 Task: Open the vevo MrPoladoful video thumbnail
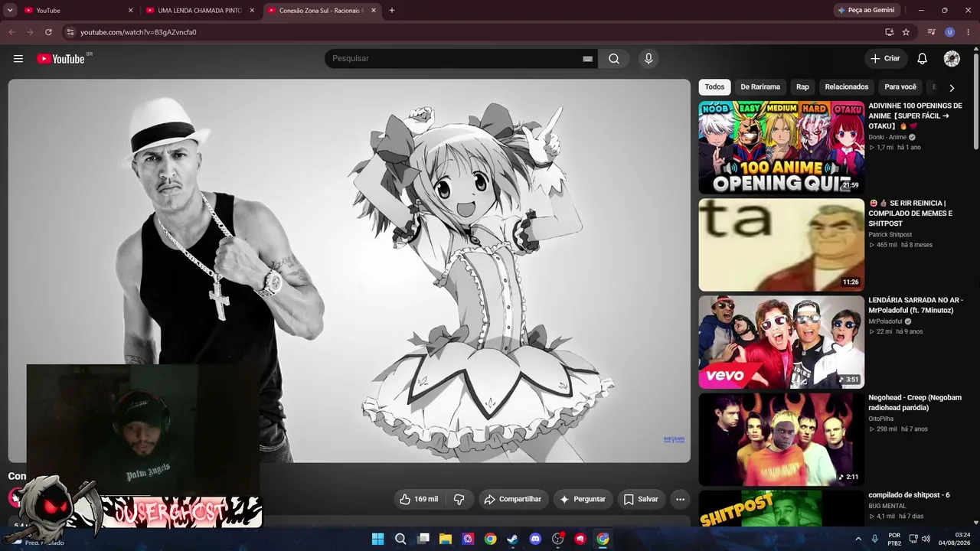[x=782, y=342]
